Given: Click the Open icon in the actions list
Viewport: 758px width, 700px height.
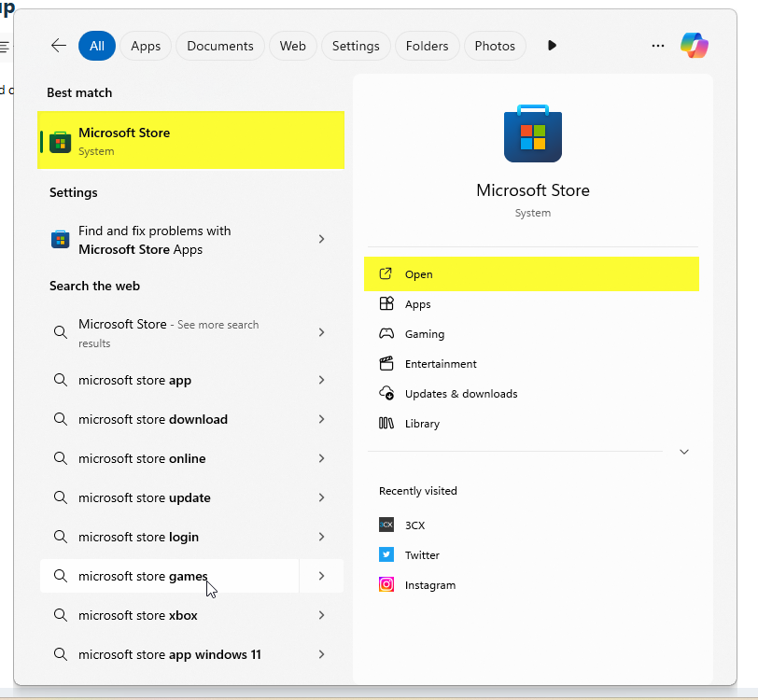Looking at the screenshot, I should (x=386, y=273).
